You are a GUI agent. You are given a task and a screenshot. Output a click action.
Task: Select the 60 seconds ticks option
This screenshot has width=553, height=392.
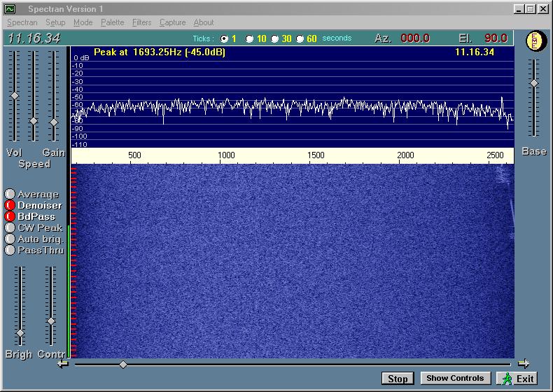click(300, 38)
